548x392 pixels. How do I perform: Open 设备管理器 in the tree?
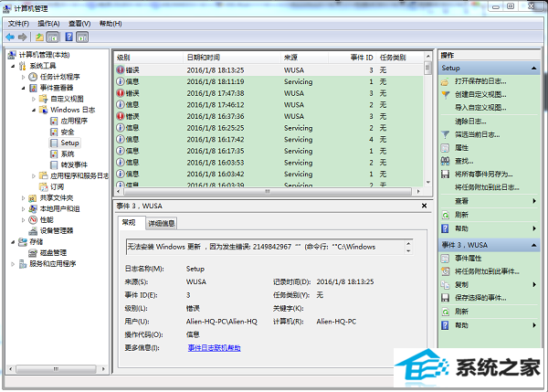point(51,230)
